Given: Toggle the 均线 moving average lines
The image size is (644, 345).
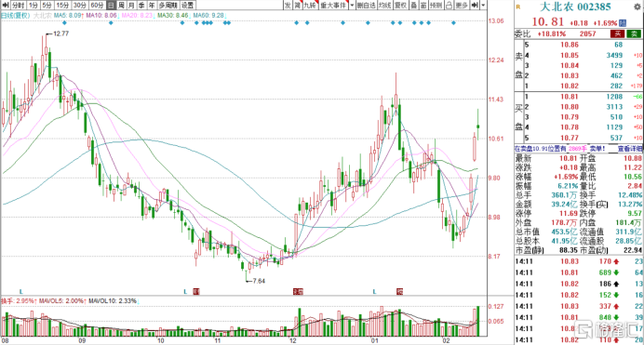Looking at the screenshot, I should (385, 5).
